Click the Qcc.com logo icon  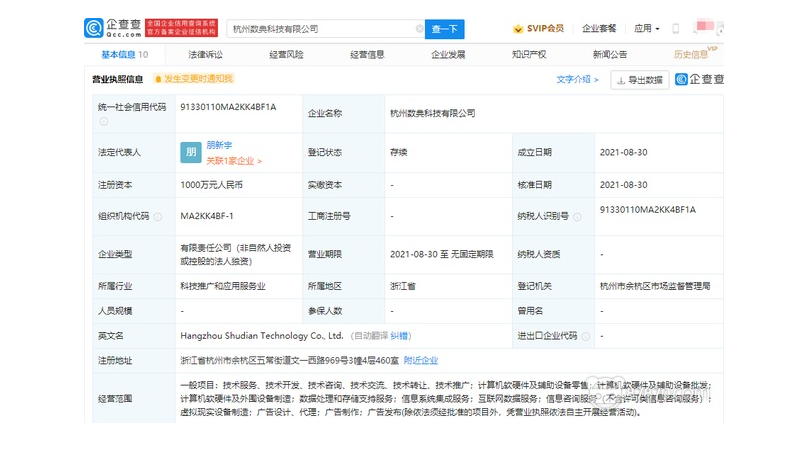pos(93,28)
